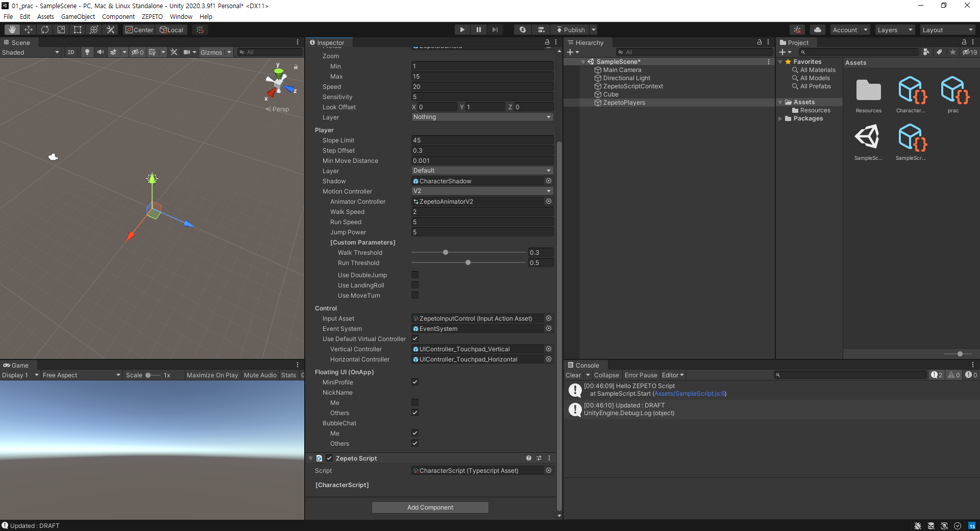Open Account dropdown
980x531 pixels.
tap(850, 30)
